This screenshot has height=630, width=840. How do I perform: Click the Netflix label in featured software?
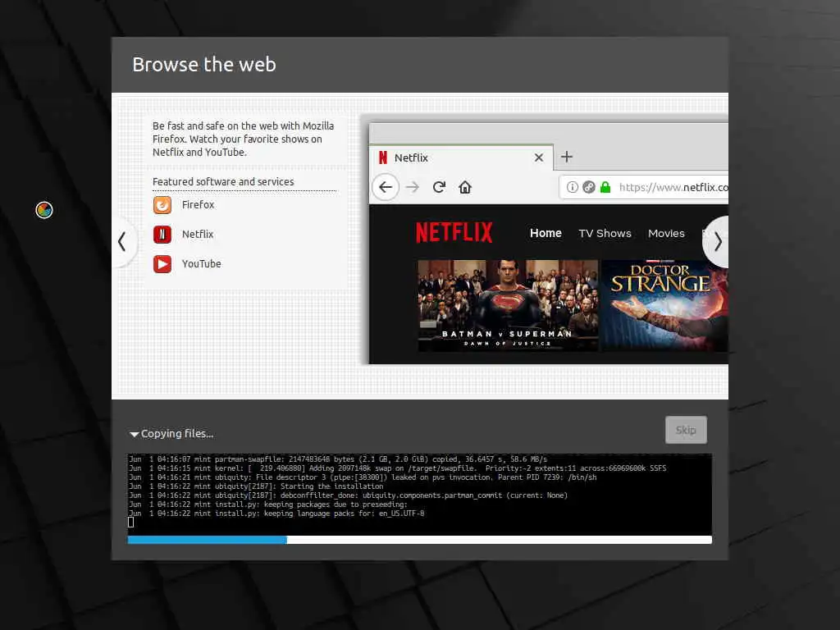click(x=198, y=234)
